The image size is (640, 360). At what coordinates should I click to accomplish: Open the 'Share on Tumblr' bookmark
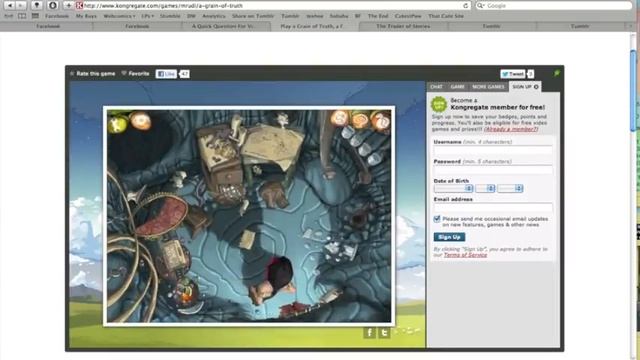pyautogui.click(x=253, y=16)
